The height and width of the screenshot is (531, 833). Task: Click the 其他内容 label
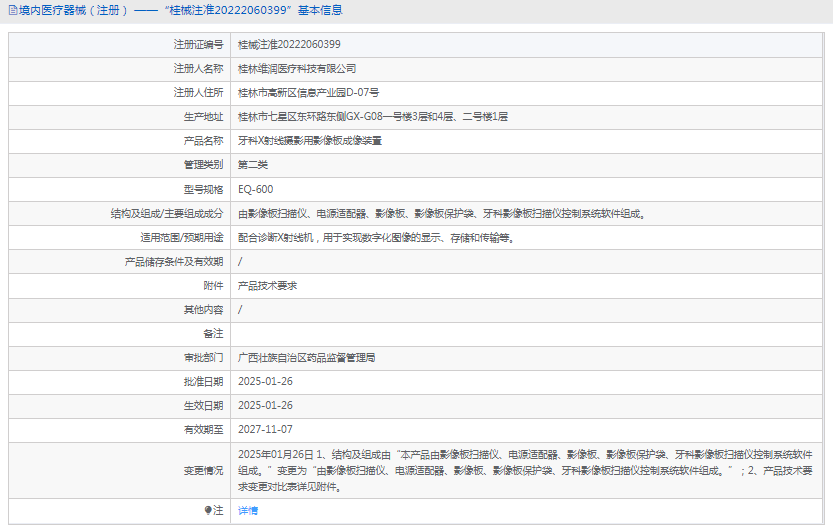(x=203, y=310)
